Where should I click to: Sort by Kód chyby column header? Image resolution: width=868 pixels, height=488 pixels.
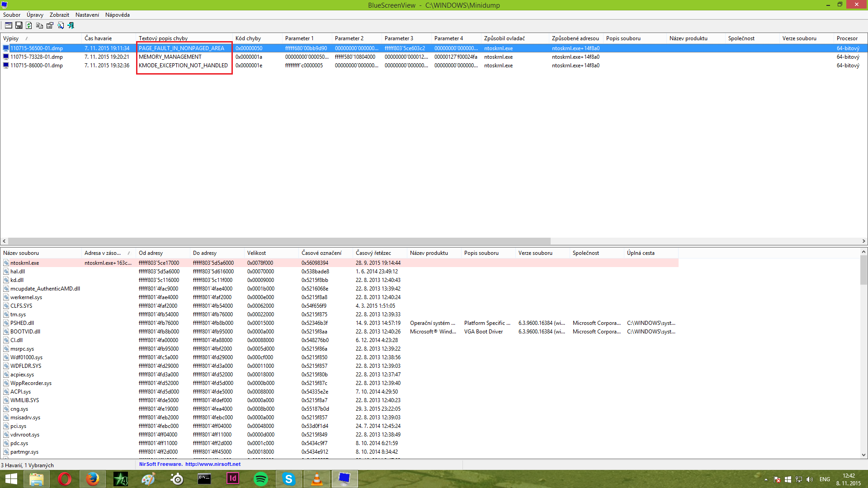click(x=248, y=38)
